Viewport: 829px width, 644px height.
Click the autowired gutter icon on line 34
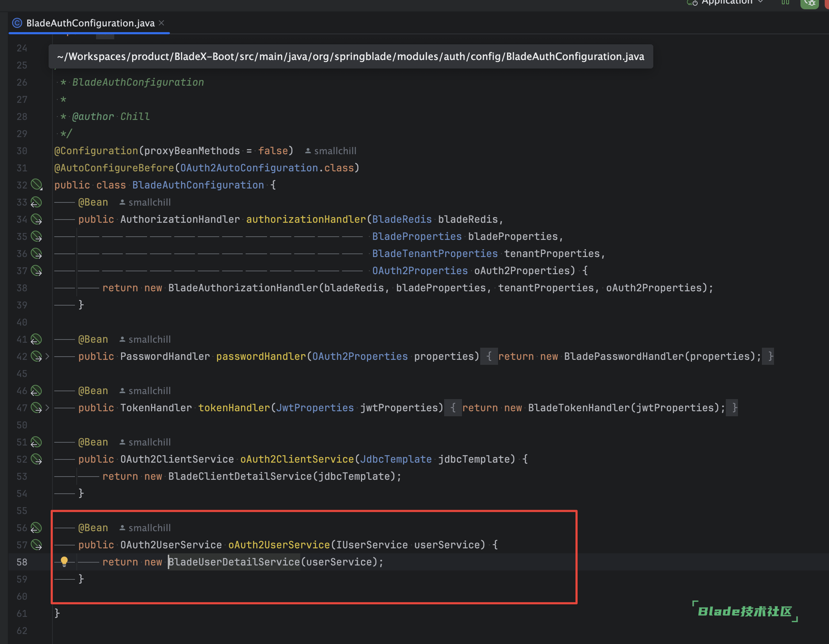(x=36, y=219)
